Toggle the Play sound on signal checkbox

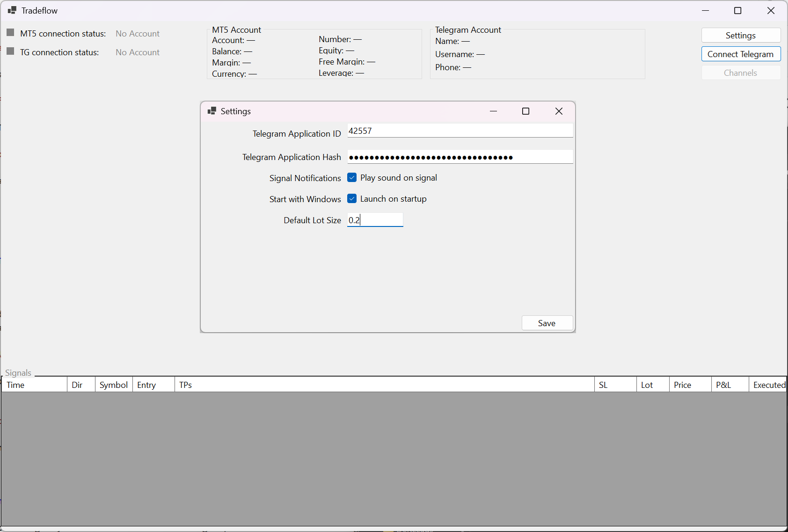352,178
